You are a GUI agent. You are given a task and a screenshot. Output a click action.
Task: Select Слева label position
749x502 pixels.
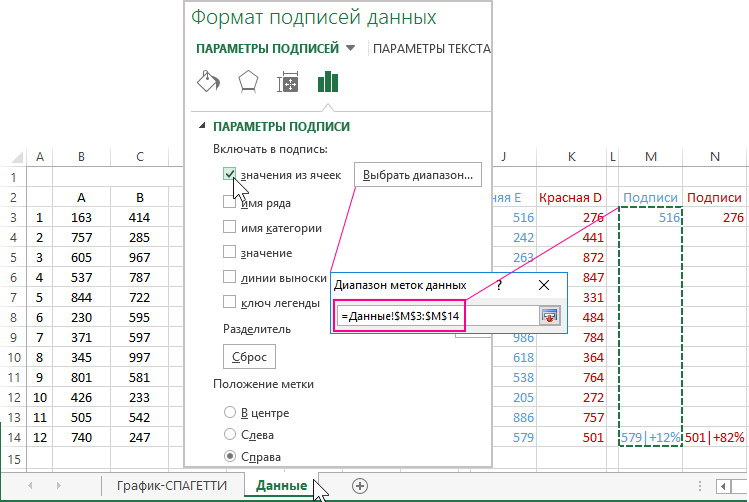point(230,434)
